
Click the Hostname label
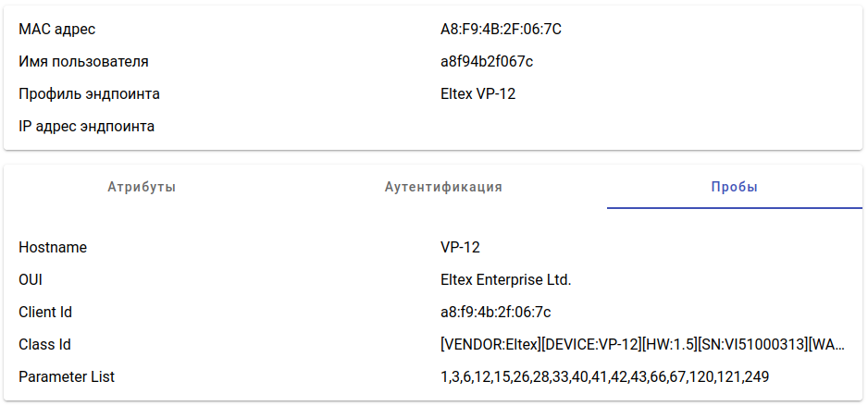pos(53,248)
